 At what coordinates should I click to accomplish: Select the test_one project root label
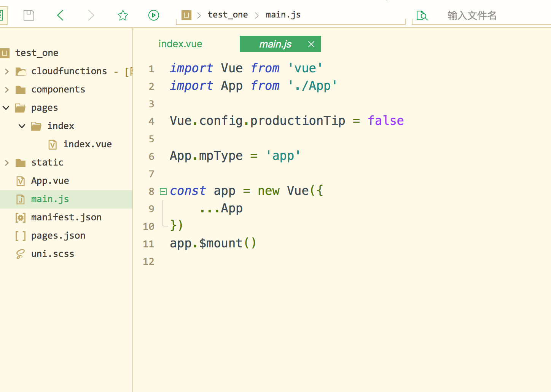tap(37, 53)
